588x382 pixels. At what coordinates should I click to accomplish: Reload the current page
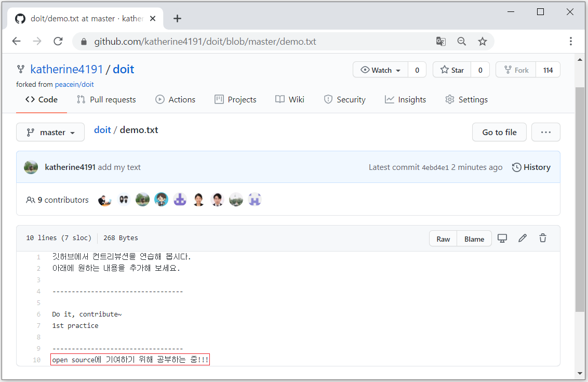click(x=58, y=41)
